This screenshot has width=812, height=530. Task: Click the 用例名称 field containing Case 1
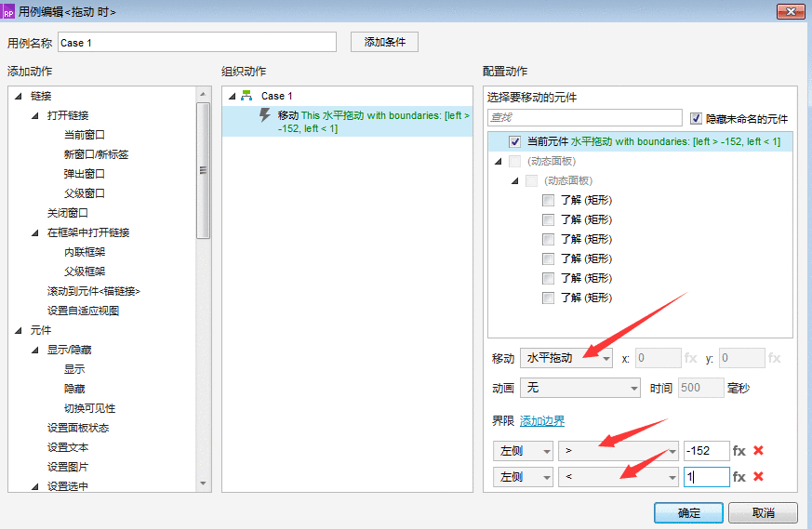pos(197,43)
